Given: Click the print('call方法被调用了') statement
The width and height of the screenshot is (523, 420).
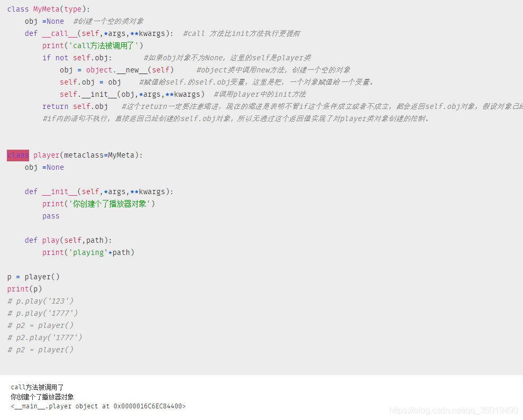Looking at the screenshot, I should coord(93,45).
